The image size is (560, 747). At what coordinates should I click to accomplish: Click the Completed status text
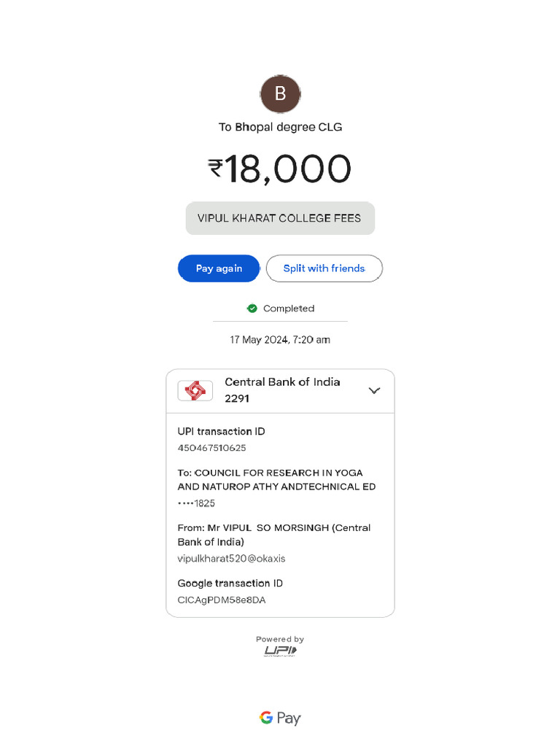(x=289, y=309)
